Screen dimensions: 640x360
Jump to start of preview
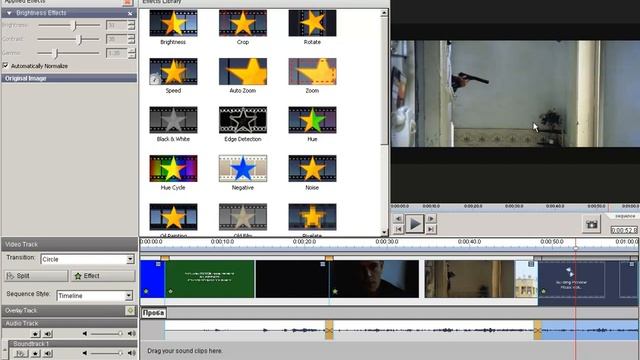point(398,229)
